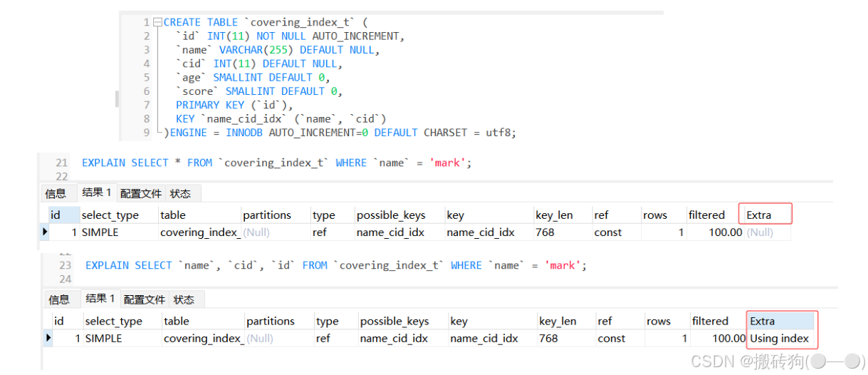Image resolution: width=868 pixels, height=375 pixels.
Task: Select the const cell in the SELECT * result grid
Action: coord(615,232)
